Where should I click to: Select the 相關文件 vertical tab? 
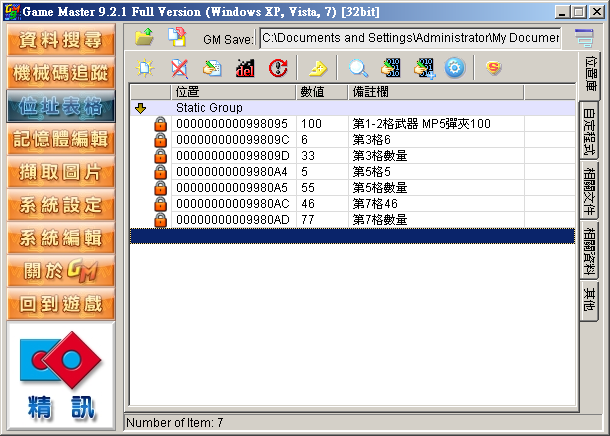tap(589, 191)
